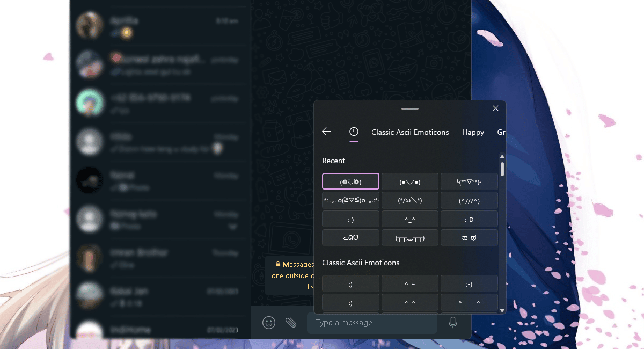Viewport: 644px width, 349px height.
Task: Insert the :) smile emoticon
Action: pyautogui.click(x=351, y=302)
